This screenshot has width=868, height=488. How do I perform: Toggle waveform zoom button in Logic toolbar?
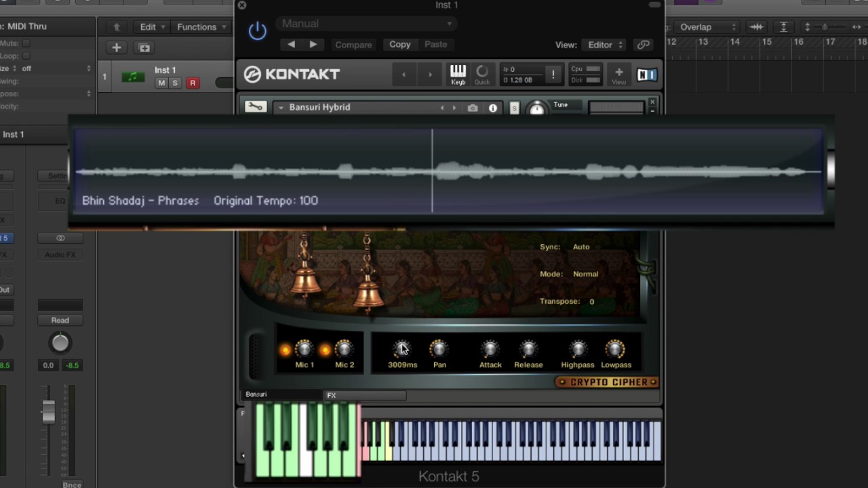[756, 27]
